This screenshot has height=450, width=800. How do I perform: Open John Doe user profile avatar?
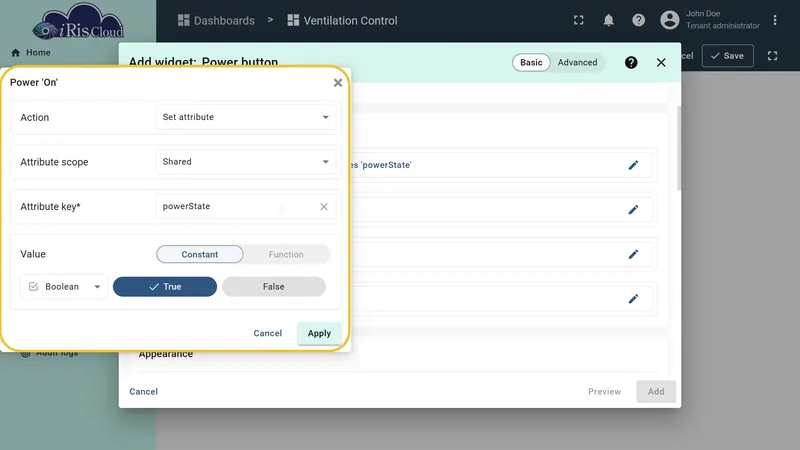[670, 20]
